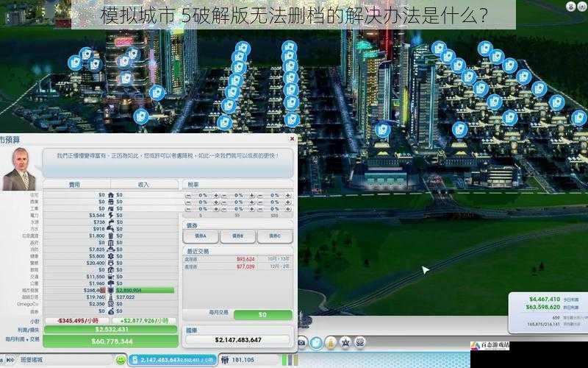Click the green income bar $2,850,904

(145, 290)
